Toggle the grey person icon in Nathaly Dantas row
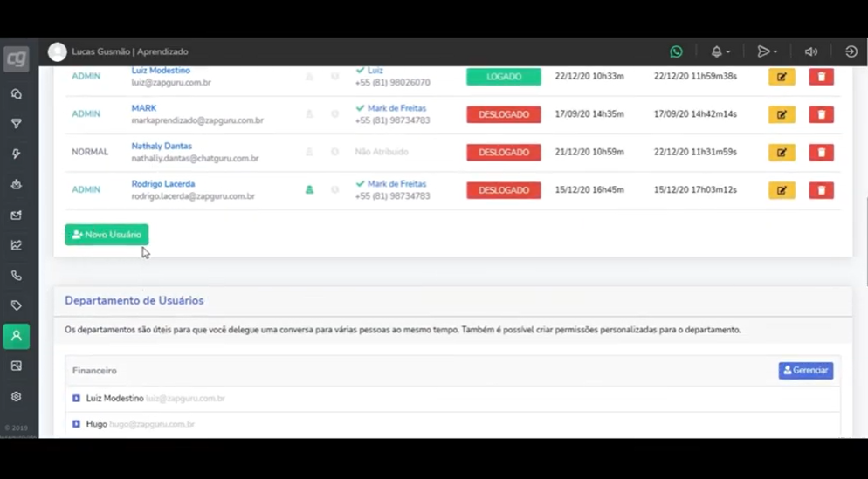 309,152
